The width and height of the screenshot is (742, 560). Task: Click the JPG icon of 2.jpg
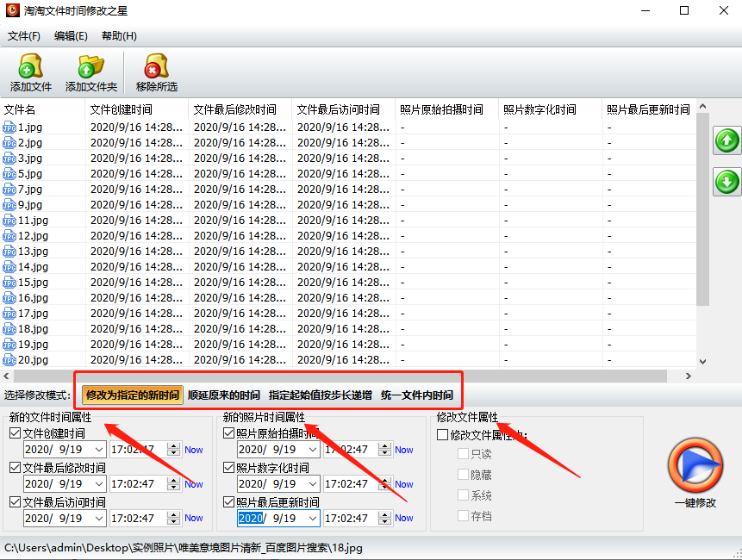[x=9, y=143]
